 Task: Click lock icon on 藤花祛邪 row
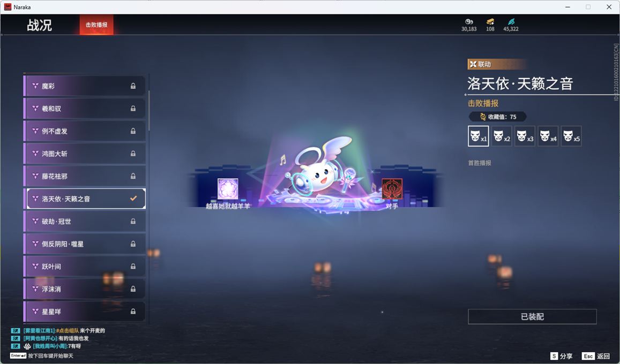133,176
